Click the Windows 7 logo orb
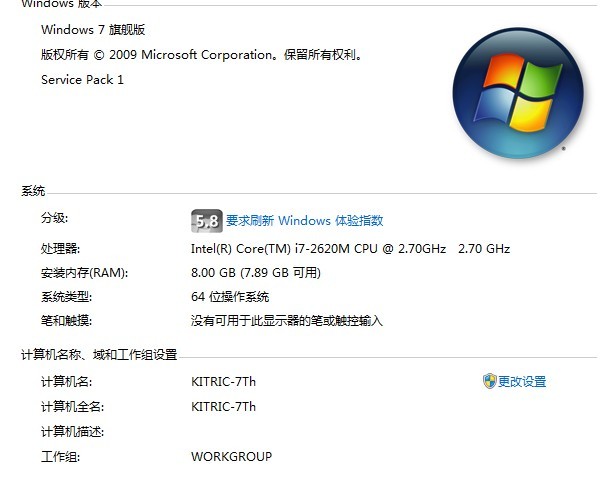The width and height of the screenshot is (608, 484). tap(518, 93)
